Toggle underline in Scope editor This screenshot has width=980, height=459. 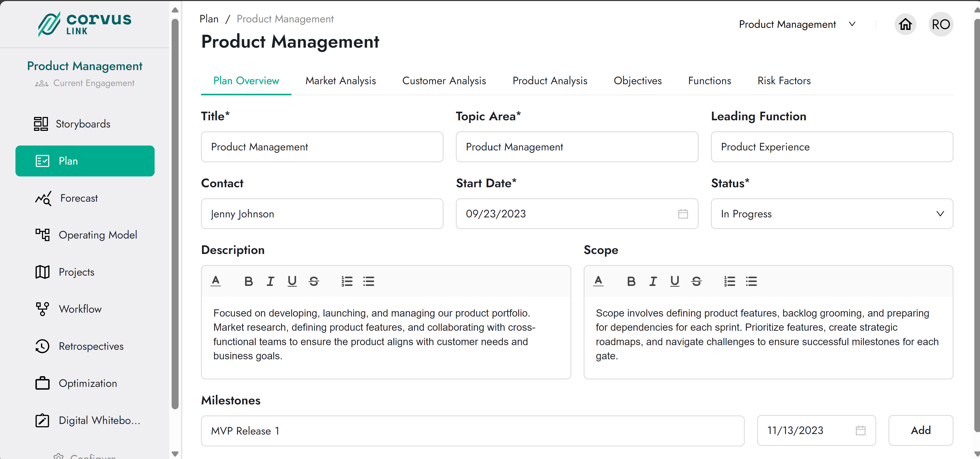(x=675, y=282)
